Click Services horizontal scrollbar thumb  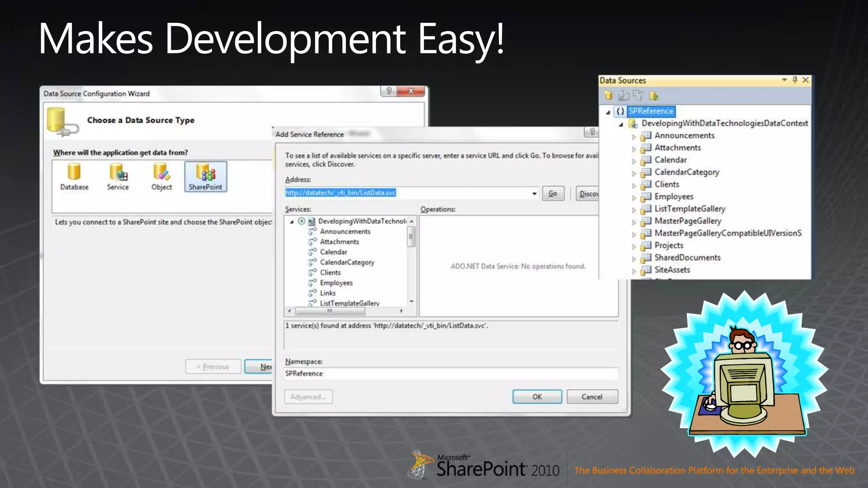[330, 311]
